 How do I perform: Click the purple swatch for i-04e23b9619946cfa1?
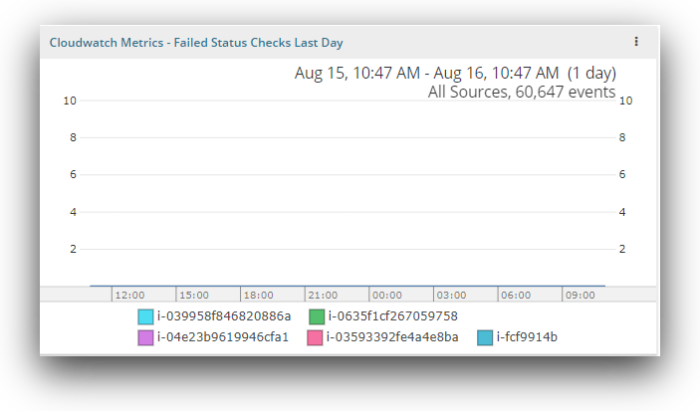point(145,337)
